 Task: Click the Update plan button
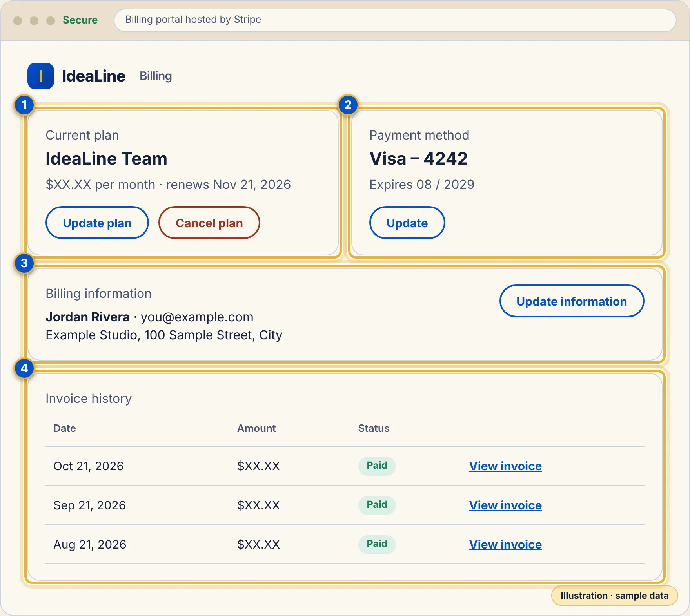pyautogui.click(x=97, y=223)
